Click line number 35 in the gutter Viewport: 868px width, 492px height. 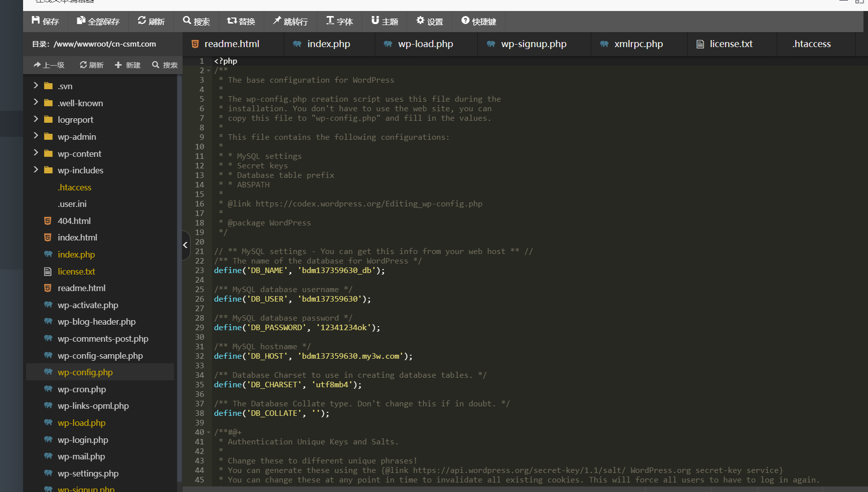[x=200, y=385]
